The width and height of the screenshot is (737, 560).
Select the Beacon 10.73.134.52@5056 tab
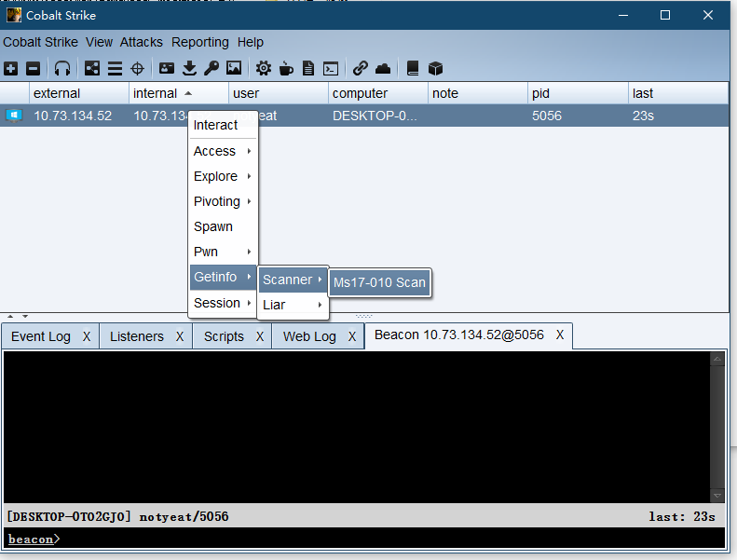pyautogui.click(x=458, y=335)
